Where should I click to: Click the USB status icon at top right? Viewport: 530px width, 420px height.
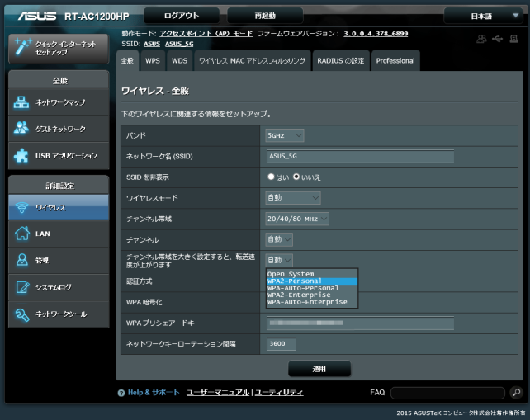tap(497, 39)
